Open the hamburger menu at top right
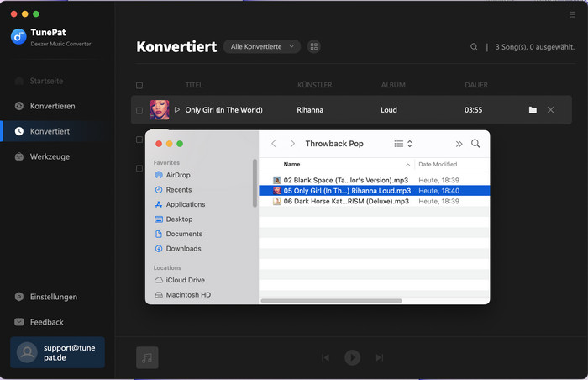Image resolution: width=588 pixels, height=380 pixels. pyautogui.click(x=572, y=14)
